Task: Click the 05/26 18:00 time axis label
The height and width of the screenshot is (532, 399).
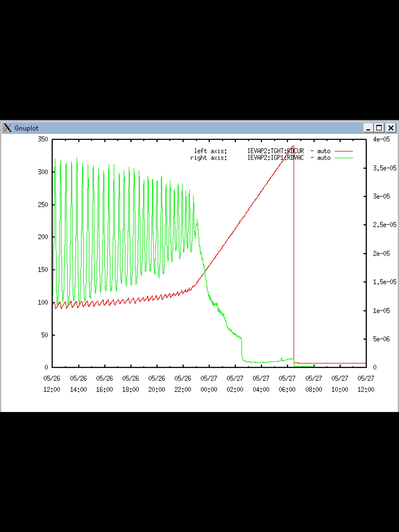Action: point(131,384)
